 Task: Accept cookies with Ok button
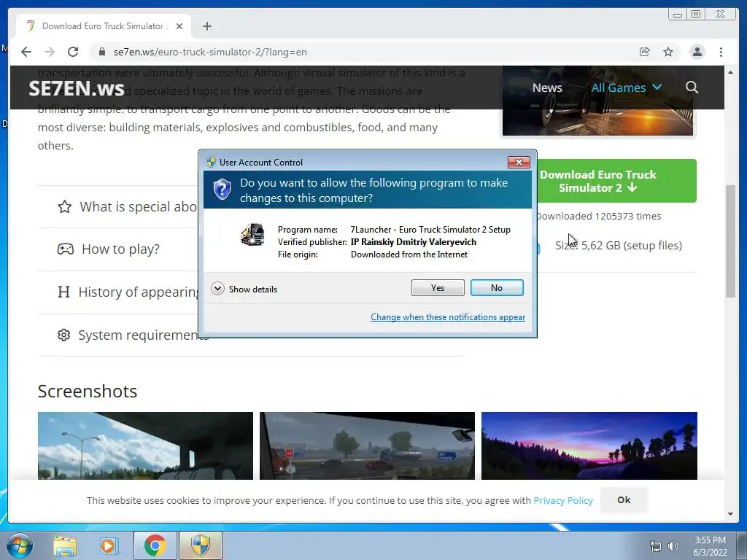(x=624, y=500)
